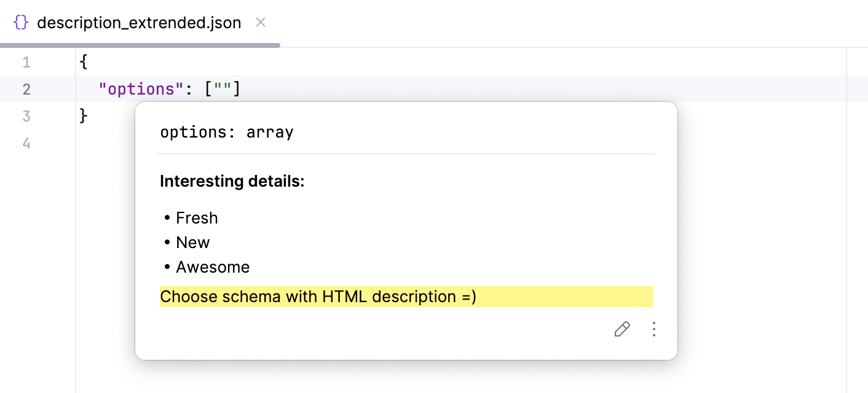Click line number 1 in the gutter

pos(26,61)
